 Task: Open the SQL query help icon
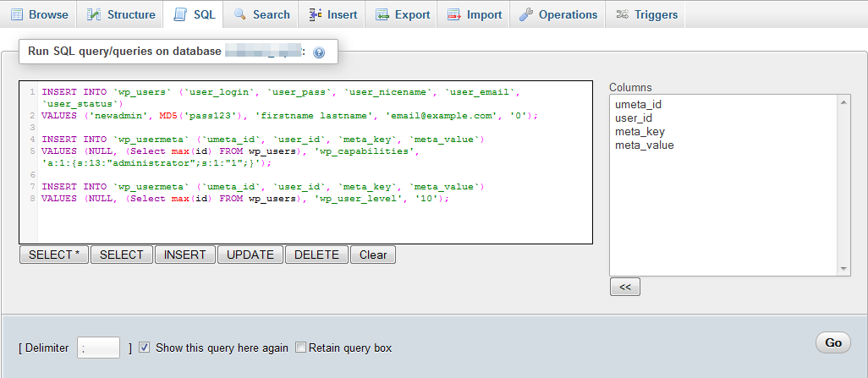tap(319, 52)
